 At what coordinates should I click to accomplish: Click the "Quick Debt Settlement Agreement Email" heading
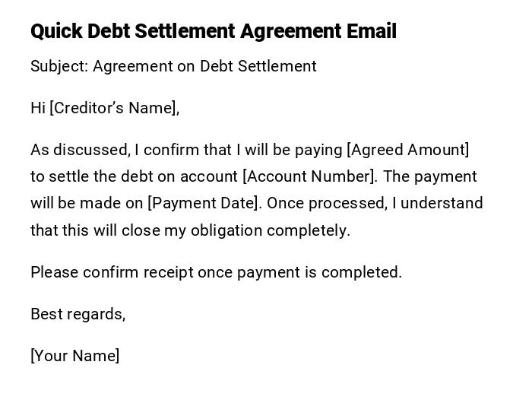click(214, 31)
